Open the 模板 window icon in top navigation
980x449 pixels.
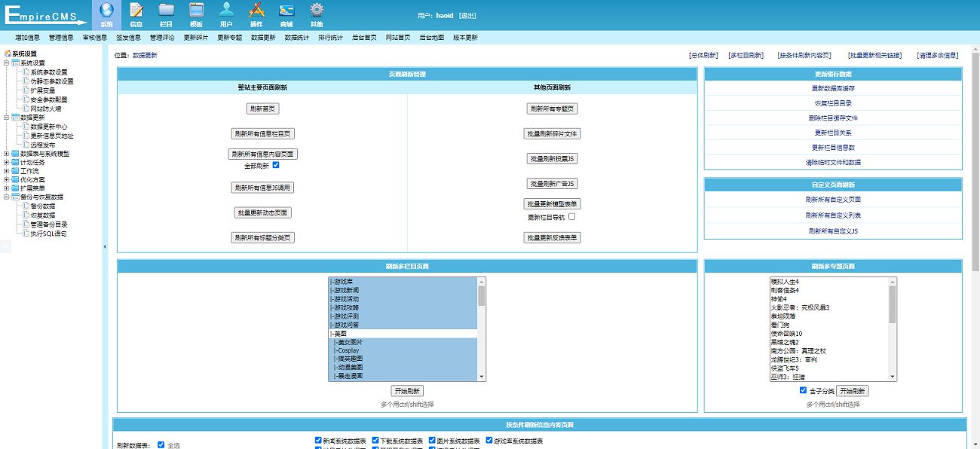[x=197, y=10]
